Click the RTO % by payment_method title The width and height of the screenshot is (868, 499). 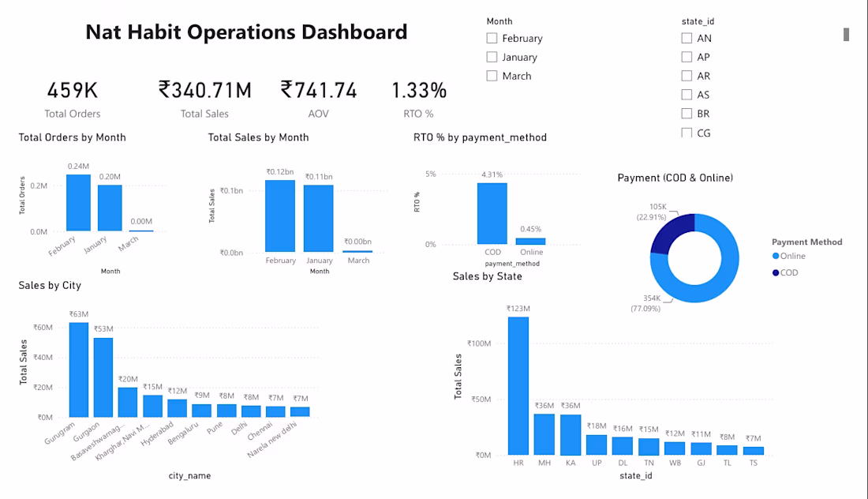[480, 137]
